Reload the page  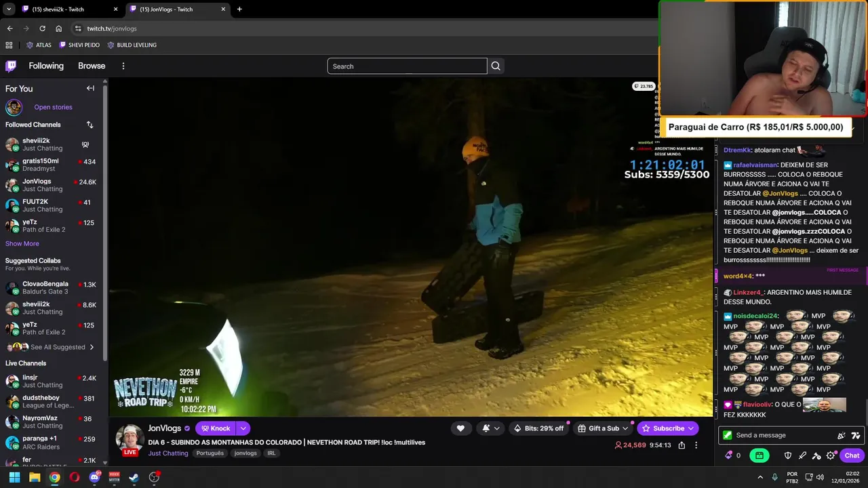click(x=42, y=28)
